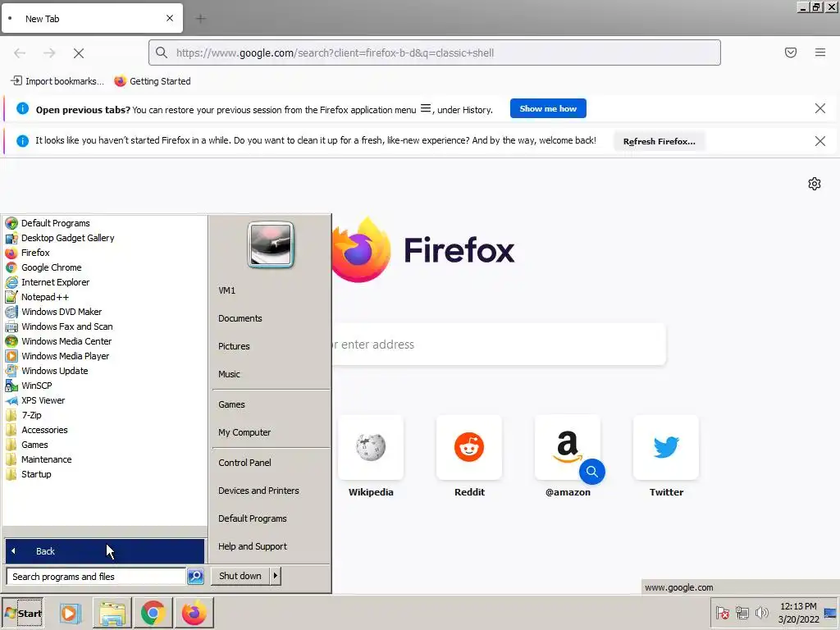Screen dimensions: 840x630
Task: Click the Show me how button
Action: (x=548, y=108)
